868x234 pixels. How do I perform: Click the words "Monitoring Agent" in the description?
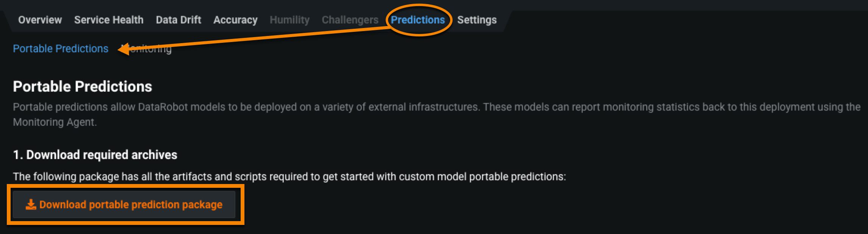[x=54, y=122]
